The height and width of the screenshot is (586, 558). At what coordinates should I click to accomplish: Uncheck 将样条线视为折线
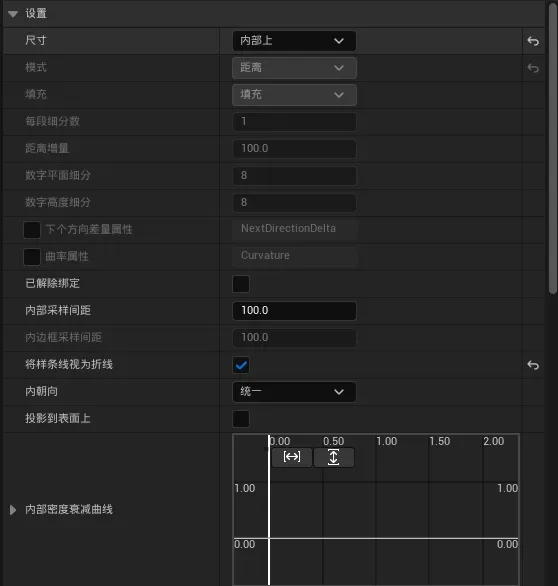(x=241, y=365)
